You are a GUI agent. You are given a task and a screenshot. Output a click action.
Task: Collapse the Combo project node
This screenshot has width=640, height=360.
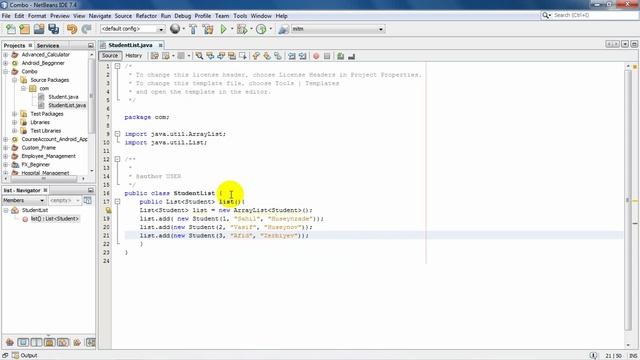6,71
